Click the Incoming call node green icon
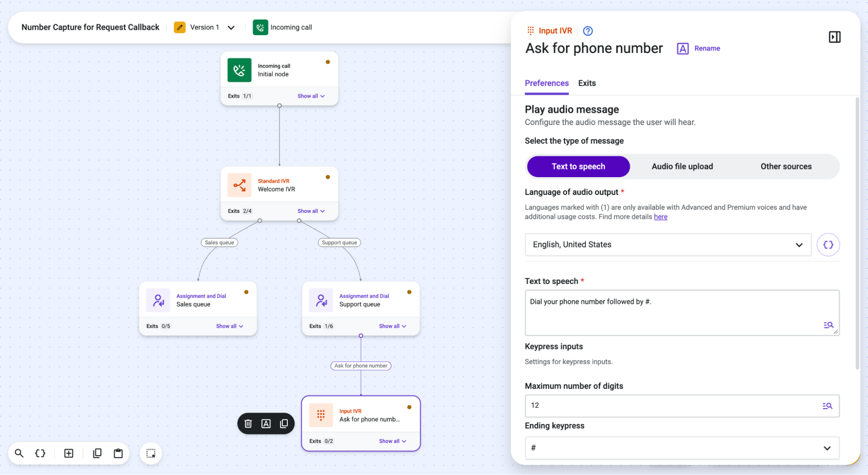The width and height of the screenshot is (868, 475). click(239, 70)
